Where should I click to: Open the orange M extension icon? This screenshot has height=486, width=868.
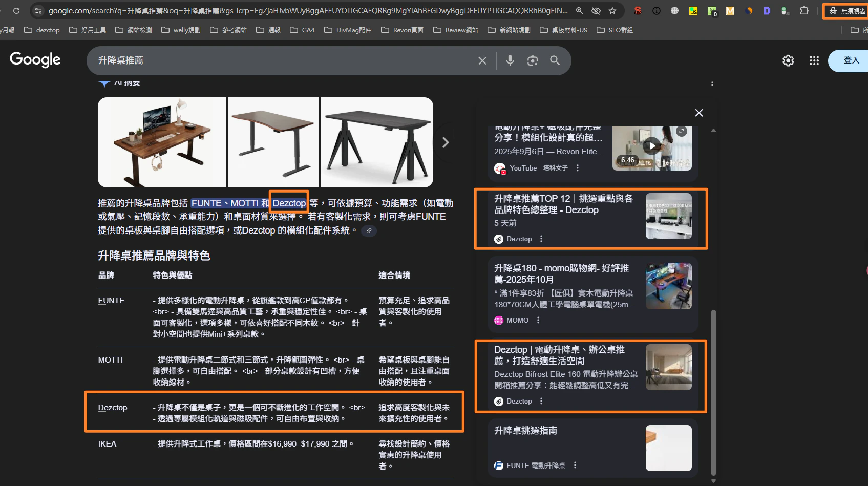tap(730, 10)
